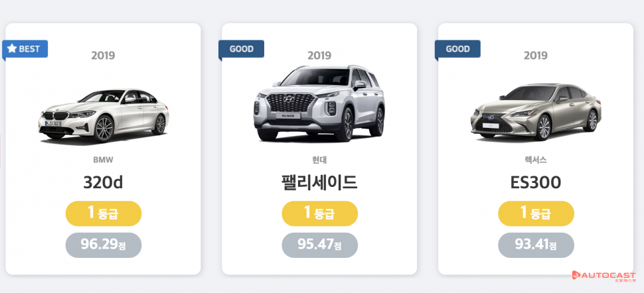The width and height of the screenshot is (644, 293).
Task: Select the 팰리세이드 model name
Action: tap(319, 182)
